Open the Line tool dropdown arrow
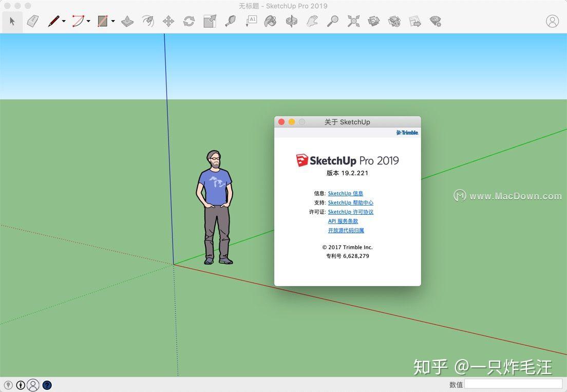The image size is (567, 392). [x=64, y=22]
